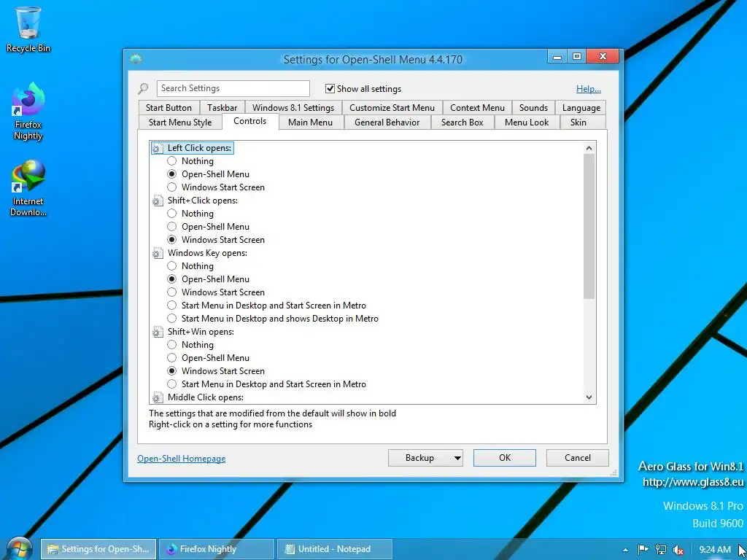Open the Context Menu tab
The height and width of the screenshot is (560, 747).
coord(477,108)
